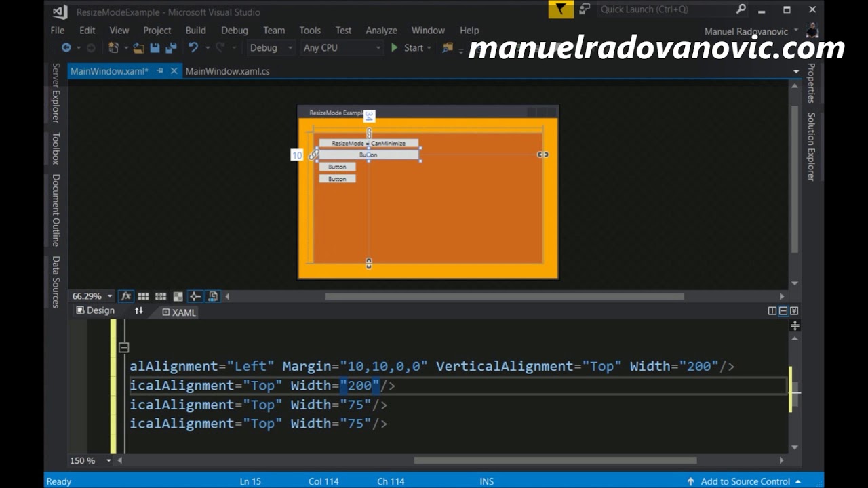Click the Send Feedback icon
868x488 pixels.
coord(585,9)
